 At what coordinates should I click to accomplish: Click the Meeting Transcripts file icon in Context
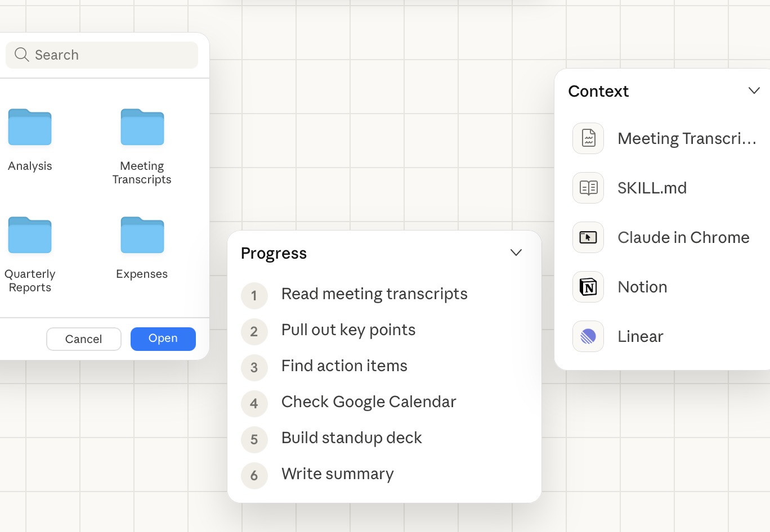[588, 138]
